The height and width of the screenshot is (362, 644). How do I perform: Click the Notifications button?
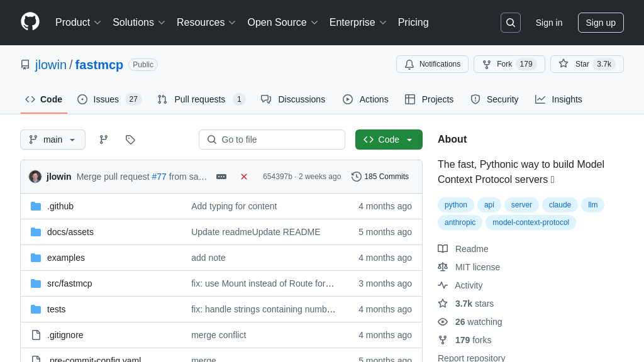[432, 64]
